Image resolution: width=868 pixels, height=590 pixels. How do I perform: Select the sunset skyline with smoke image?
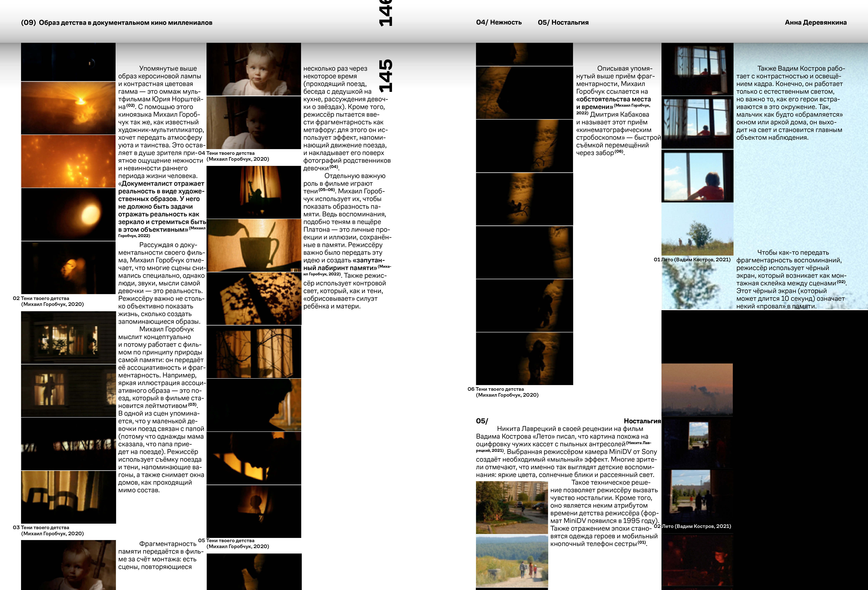click(697, 390)
